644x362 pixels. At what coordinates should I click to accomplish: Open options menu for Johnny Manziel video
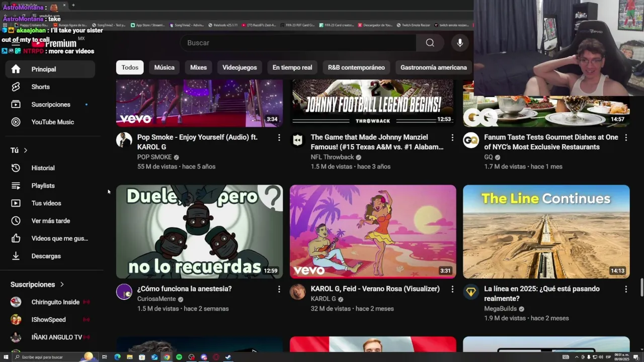pos(452,137)
